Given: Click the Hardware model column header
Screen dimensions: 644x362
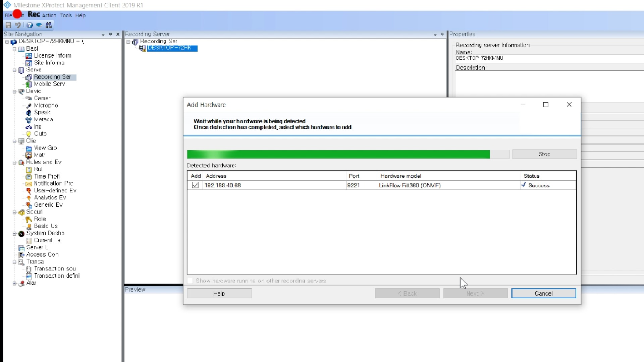Looking at the screenshot, I should (449, 176).
